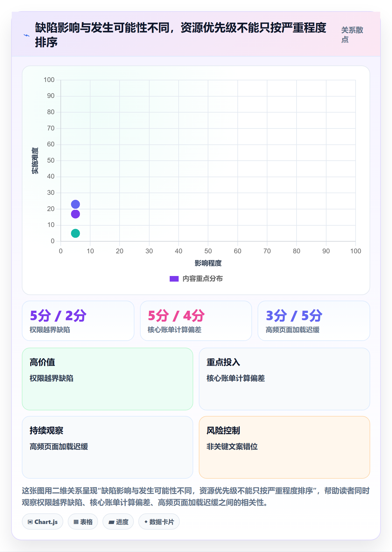Click the 进度 tag chip
392x552 pixels.
pyautogui.click(x=118, y=522)
